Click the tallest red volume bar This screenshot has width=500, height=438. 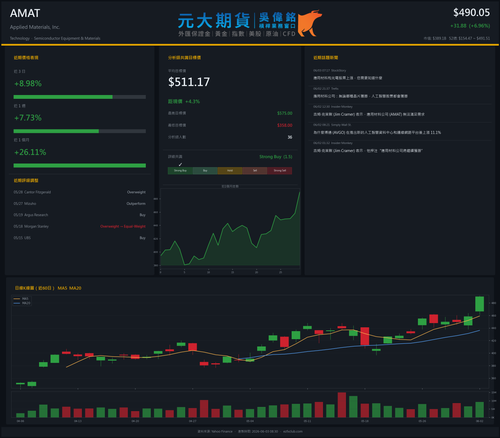point(342,405)
